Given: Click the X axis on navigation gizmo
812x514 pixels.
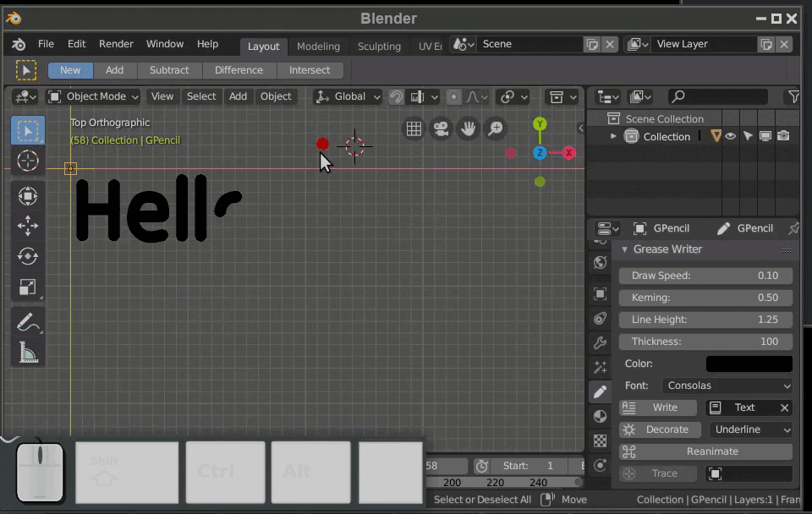Looking at the screenshot, I should click(x=568, y=153).
